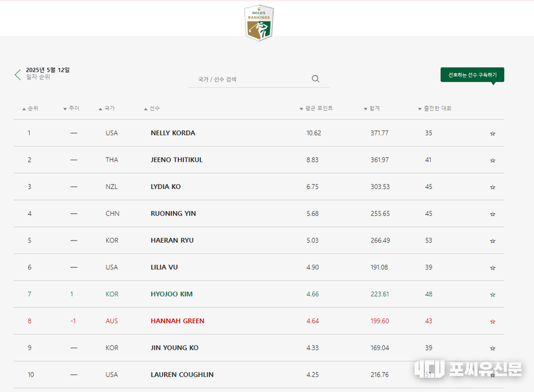Toggle favorite star for Lydia Ko
The width and height of the screenshot is (534, 392).
point(492,187)
